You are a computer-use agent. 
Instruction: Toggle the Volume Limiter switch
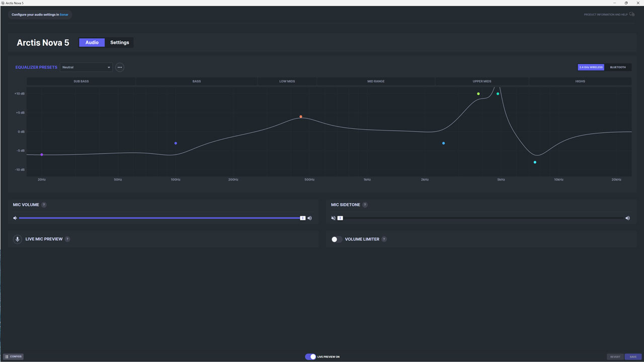pyautogui.click(x=337, y=239)
